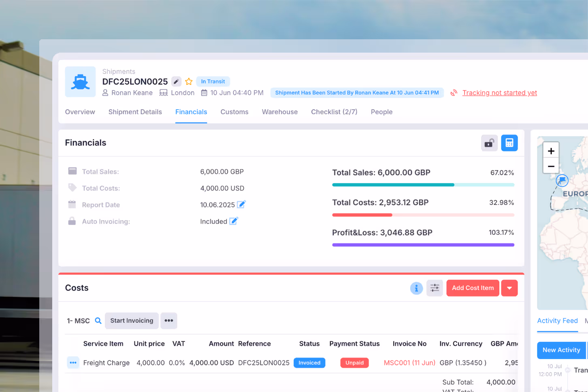
Task: Select the Activity Feed tab
Action: [x=557, y=321]
